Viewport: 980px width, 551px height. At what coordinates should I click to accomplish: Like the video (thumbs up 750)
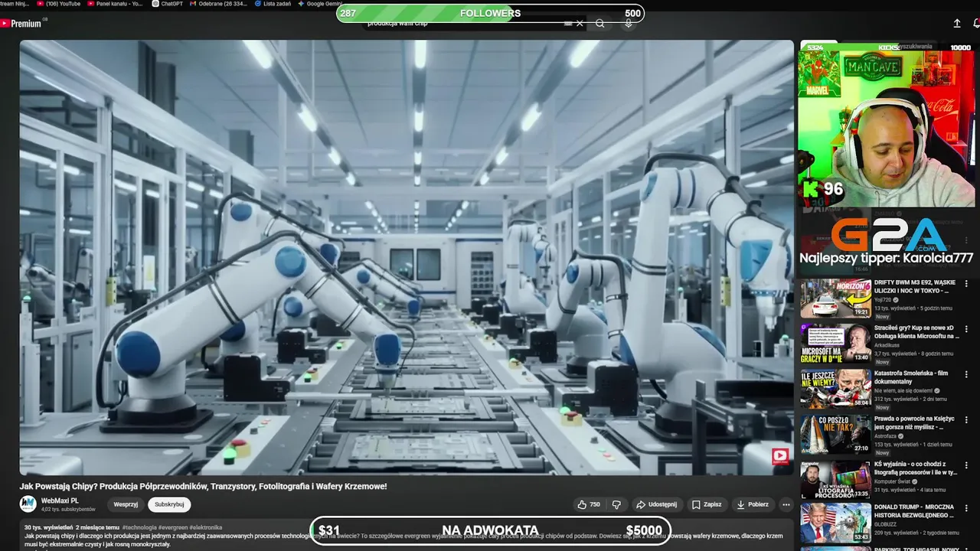point(589,504)
